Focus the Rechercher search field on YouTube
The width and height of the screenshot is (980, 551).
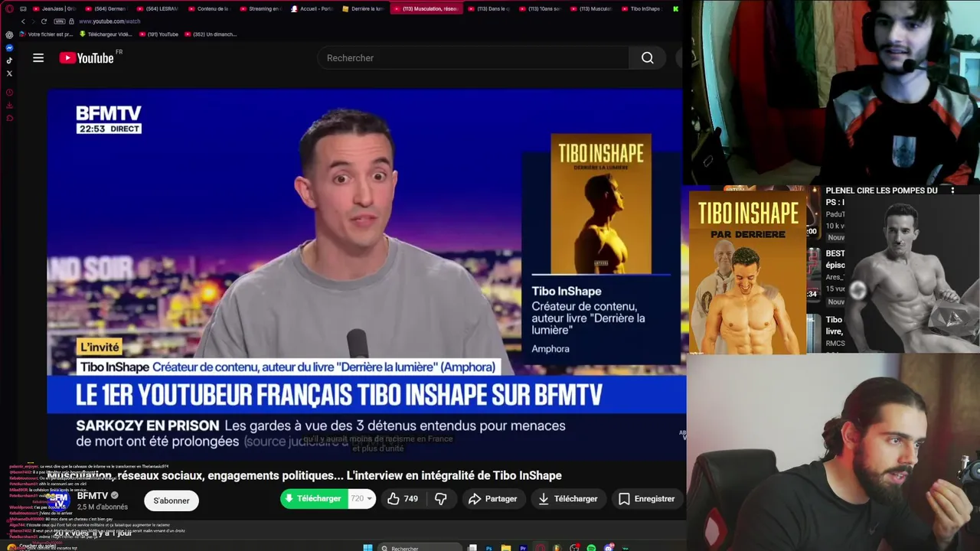point(473,58)
